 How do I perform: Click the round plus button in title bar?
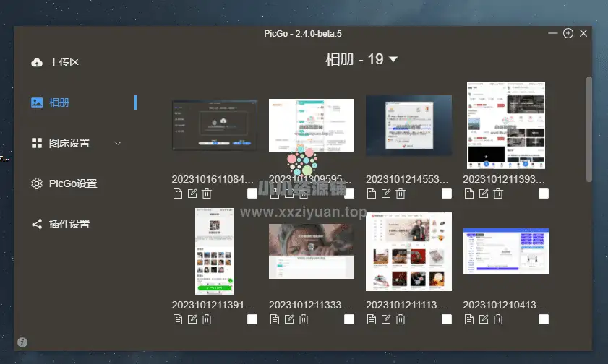pos(568,33)
